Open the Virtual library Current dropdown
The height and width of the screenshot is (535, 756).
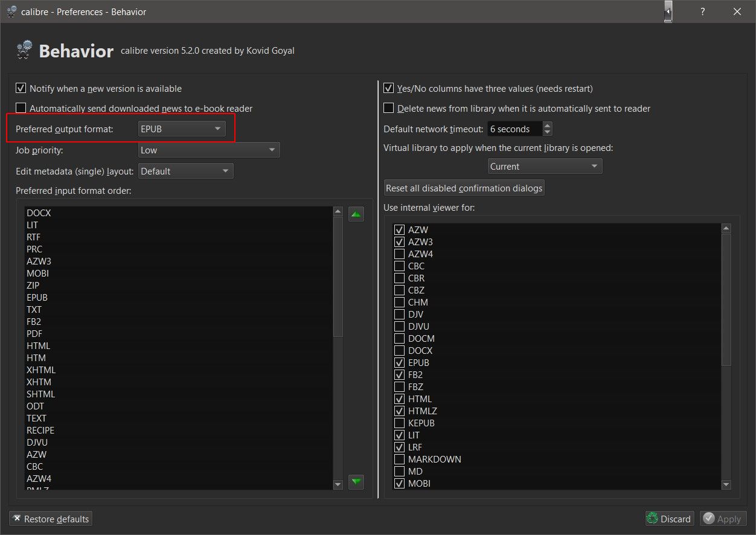pyautogui.click(x=545, y=166)
